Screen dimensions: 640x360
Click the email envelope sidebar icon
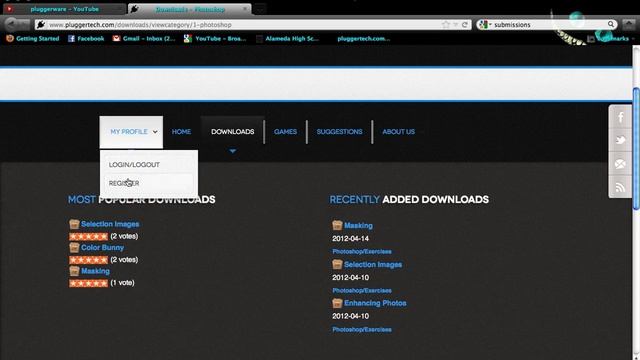pyautogui.click(x=620, y=164)
